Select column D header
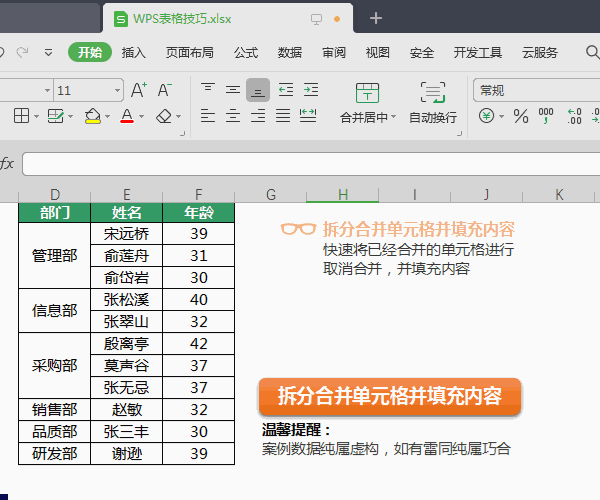 point(55,195)
